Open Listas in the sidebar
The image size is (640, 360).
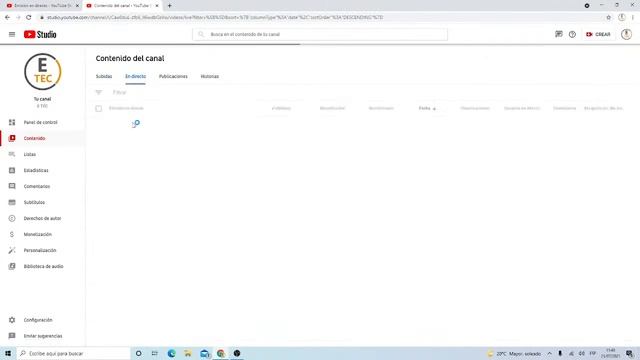click(42, 154)
